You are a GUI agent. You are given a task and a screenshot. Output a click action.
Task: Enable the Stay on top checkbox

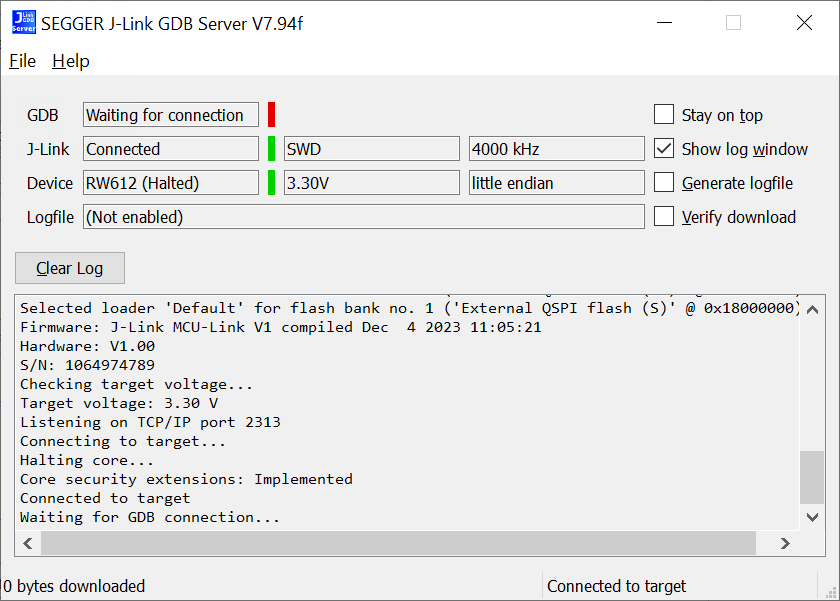pyautogui.click(x=664, y=115)
